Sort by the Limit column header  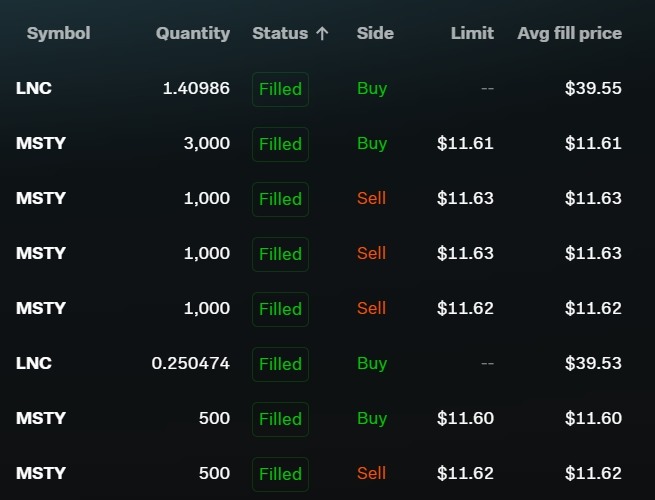point(472,33)
